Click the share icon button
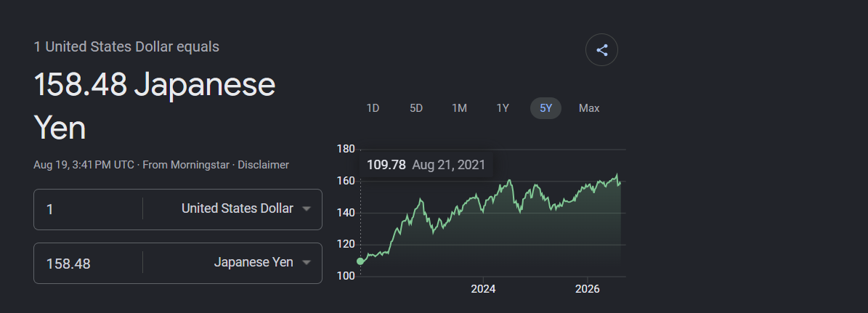 point(601,50)
